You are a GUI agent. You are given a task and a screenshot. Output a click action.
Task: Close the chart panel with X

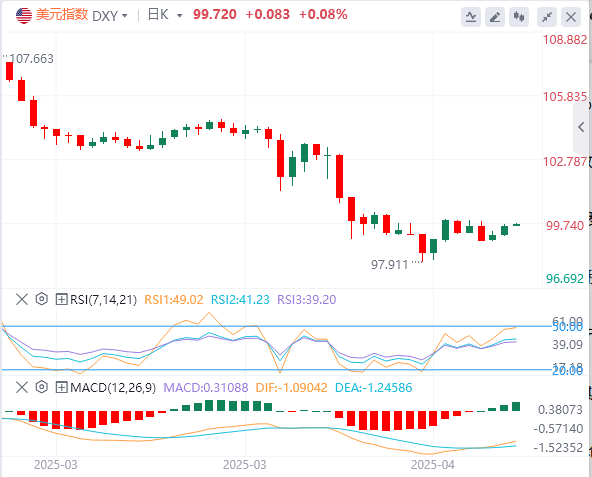point(571,17)
